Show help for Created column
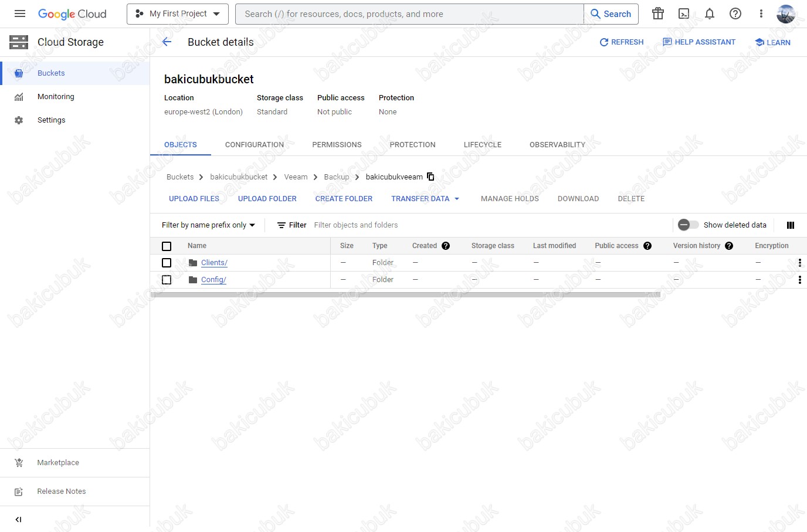Image resolution: width=807 pixels, height=532 pixels. tap(446, 246)
